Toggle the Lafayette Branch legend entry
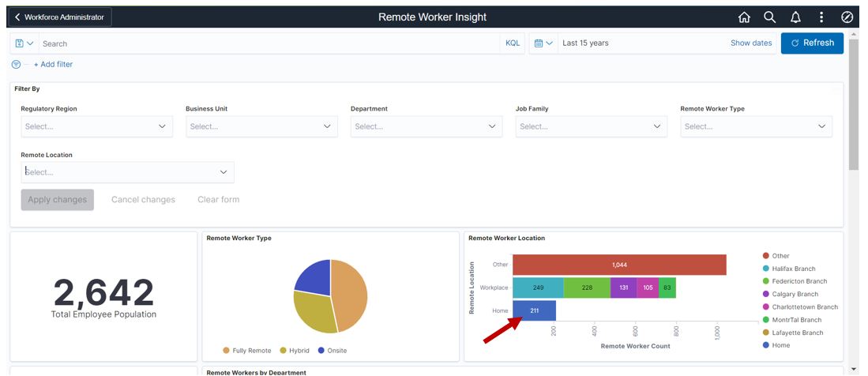This screenshot has height=376, width=868. coord(793,333)
